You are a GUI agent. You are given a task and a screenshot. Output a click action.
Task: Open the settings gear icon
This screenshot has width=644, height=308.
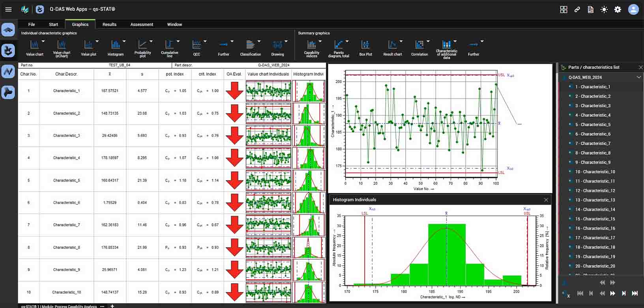tap(618, 9)
